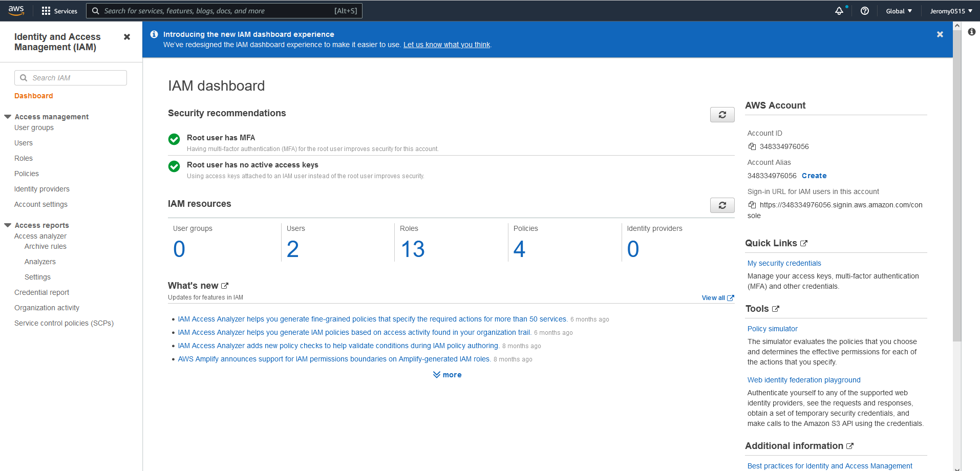The image size is (980, 471).
Task: Open AWS Amplify permissions boundaries news
Action: pyautogui.click(x=334, y=359)
